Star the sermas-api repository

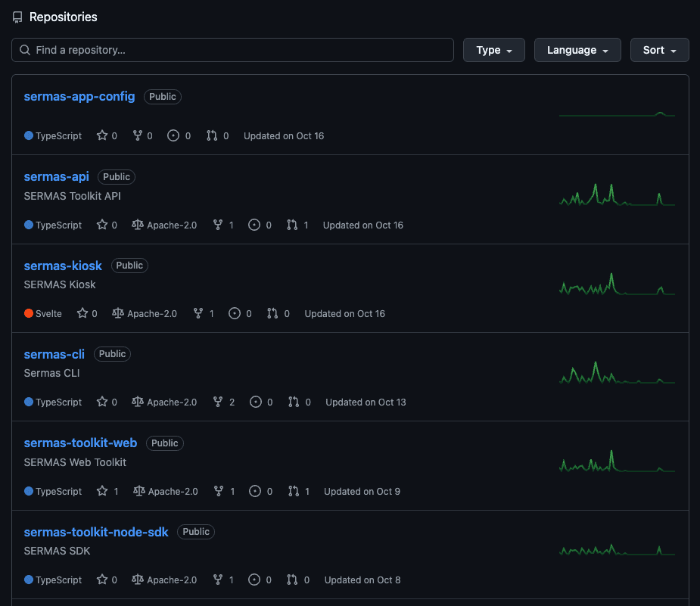pos(103,224)
